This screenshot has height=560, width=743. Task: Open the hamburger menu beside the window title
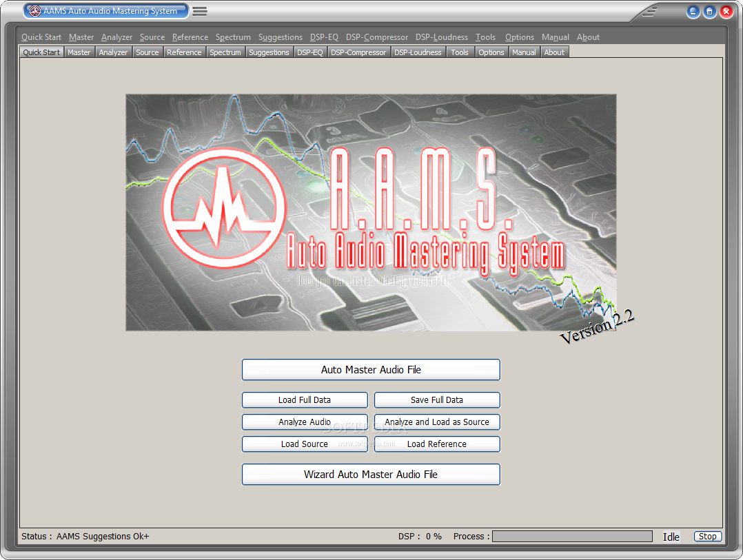click(x=200, y=11)
